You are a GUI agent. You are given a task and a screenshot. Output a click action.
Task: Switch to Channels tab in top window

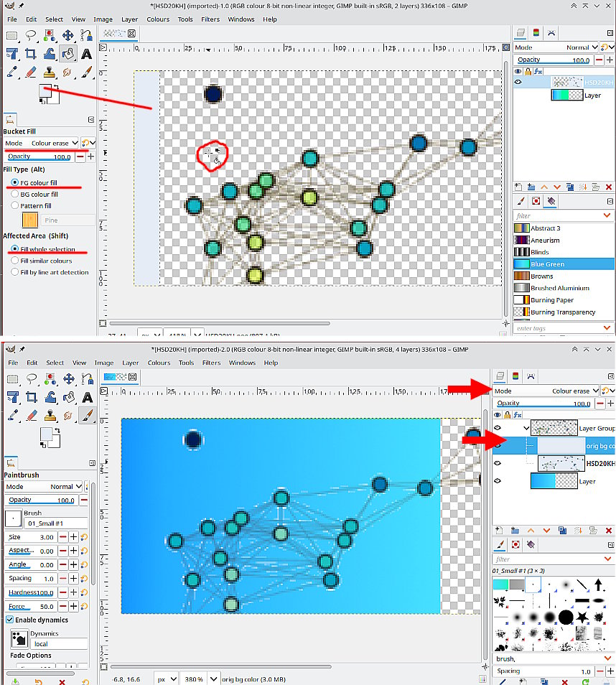pyautogui.click(x=536, y=33)
